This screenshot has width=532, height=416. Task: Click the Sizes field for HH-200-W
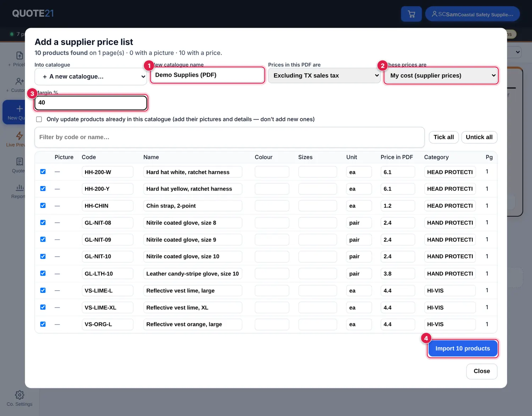coord(317,172)
